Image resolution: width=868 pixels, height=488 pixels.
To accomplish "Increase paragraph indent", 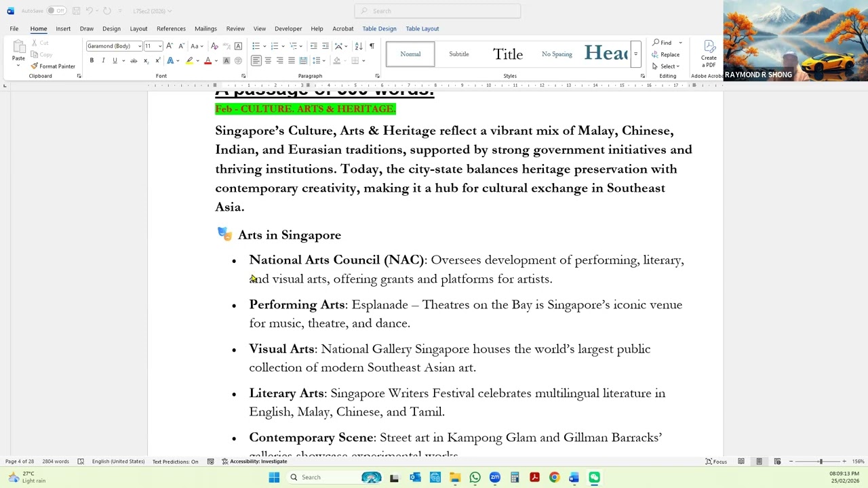I will pos(325,46).
